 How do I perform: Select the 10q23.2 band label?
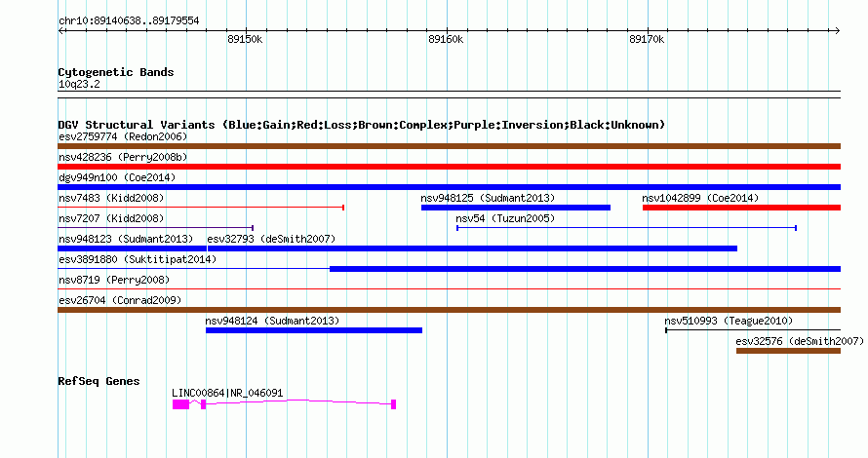79,84
